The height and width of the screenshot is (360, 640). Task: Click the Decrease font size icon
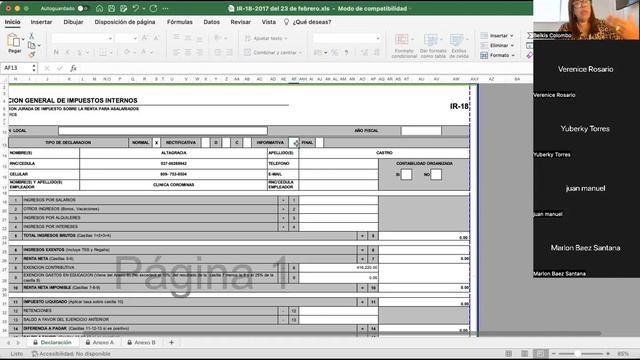click(156, 38)
